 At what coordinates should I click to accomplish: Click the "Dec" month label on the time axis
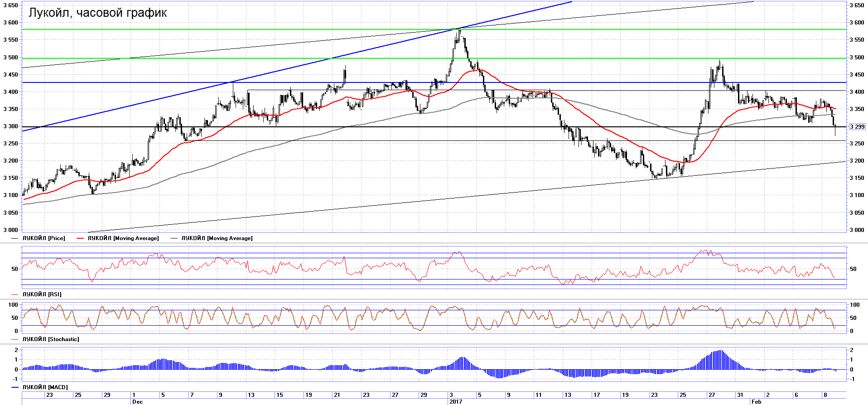tap(137, 402)
